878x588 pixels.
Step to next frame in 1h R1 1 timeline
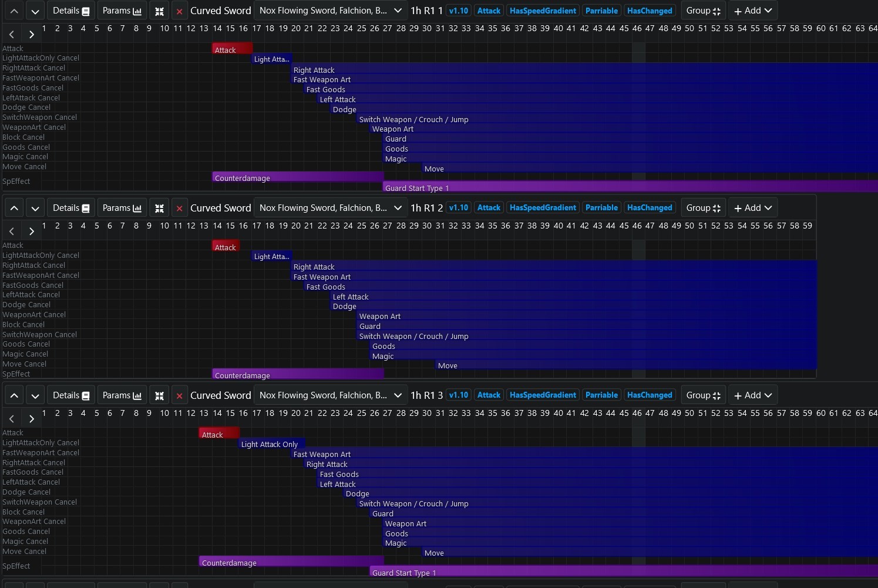(32, 34)
